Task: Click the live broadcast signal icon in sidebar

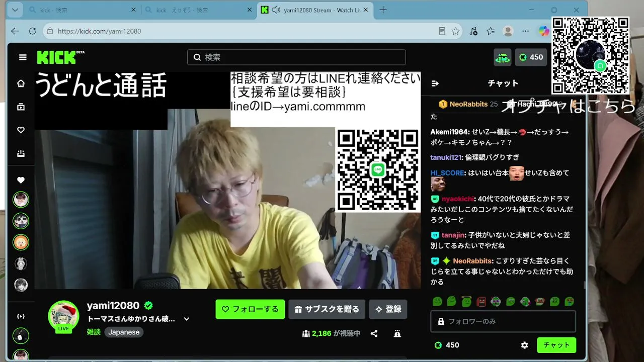Action: (x=21, y=316)
